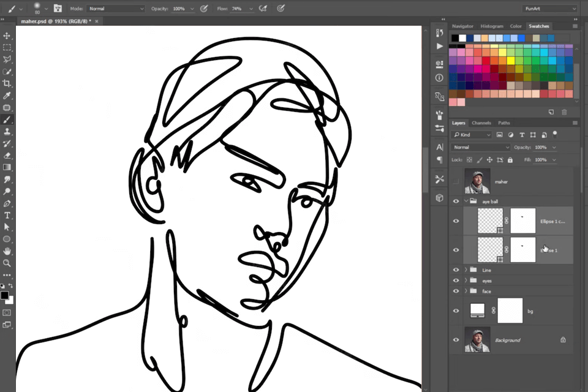The image size is (588, 392).
Task: Select the Move tool
Action: [x=7, y=36]
